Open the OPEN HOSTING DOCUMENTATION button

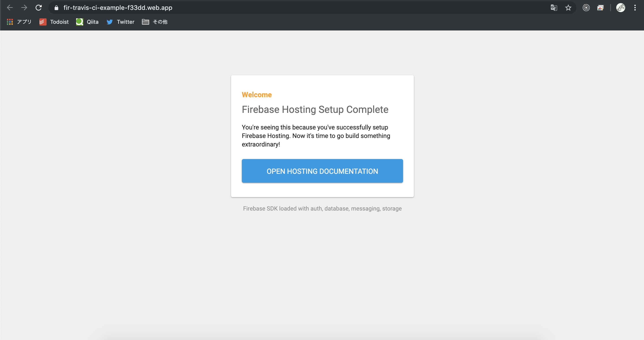pyautogui.click(x=322, y=171)
